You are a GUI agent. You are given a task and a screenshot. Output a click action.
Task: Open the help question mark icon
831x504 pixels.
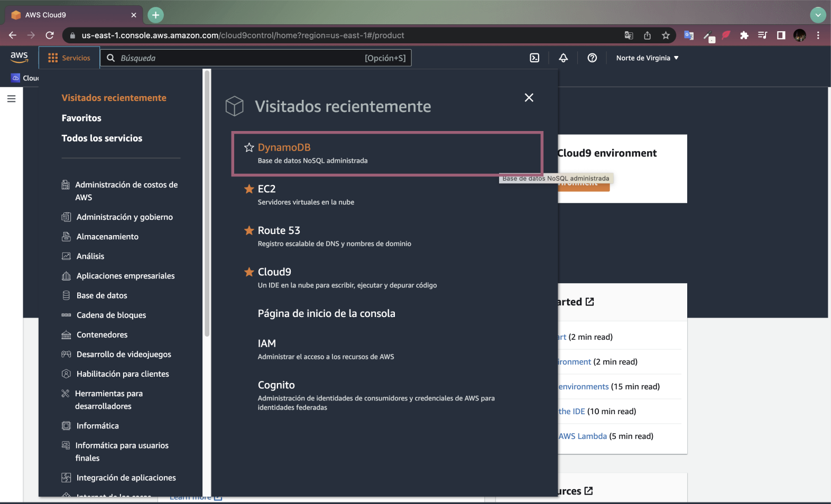pyautogui.click(x=592, y=58)
